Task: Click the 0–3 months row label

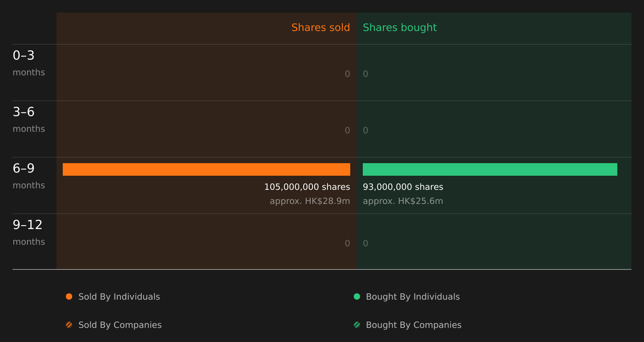Action: pos(29,63)
